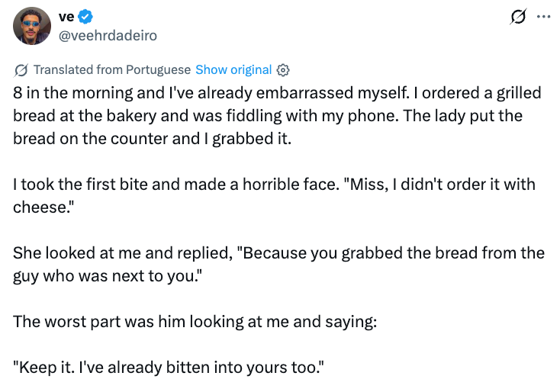Viewport: 560px width, 392px height.
Task: Click the word 'cheese.' in the post
Action: point(43,207)
